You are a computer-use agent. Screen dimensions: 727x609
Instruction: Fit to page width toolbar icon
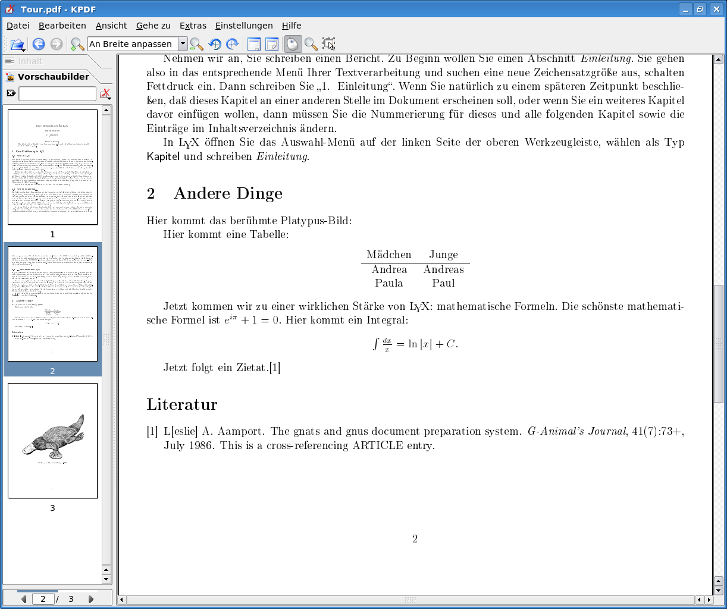pos(254,44)
